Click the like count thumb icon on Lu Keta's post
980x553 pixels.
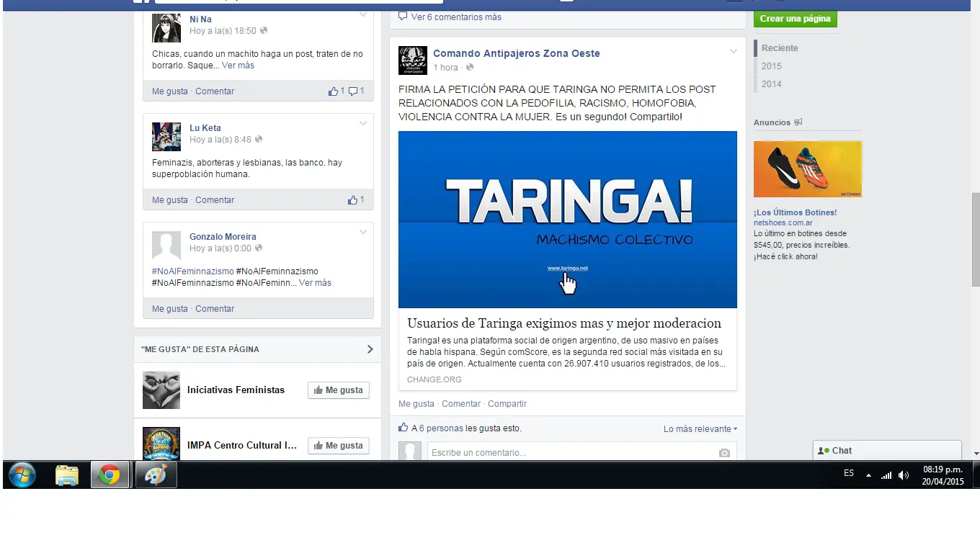(353, 200)
